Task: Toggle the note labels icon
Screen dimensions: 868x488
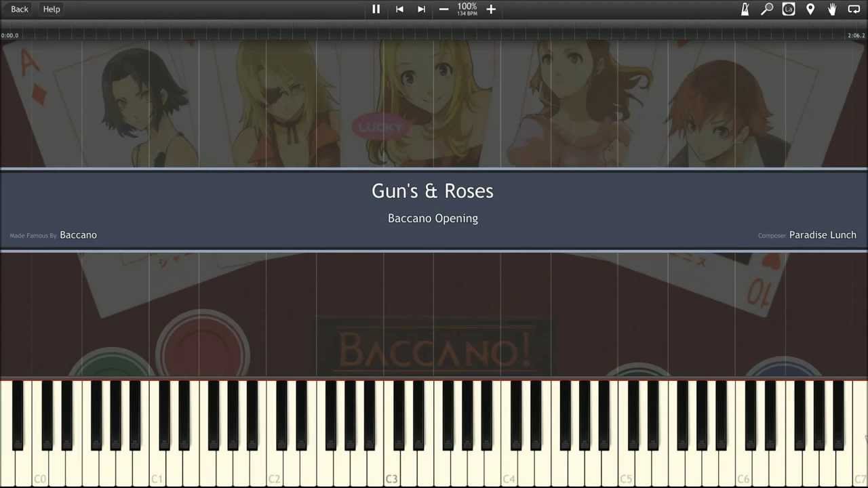Action: (x=789, y=9)
